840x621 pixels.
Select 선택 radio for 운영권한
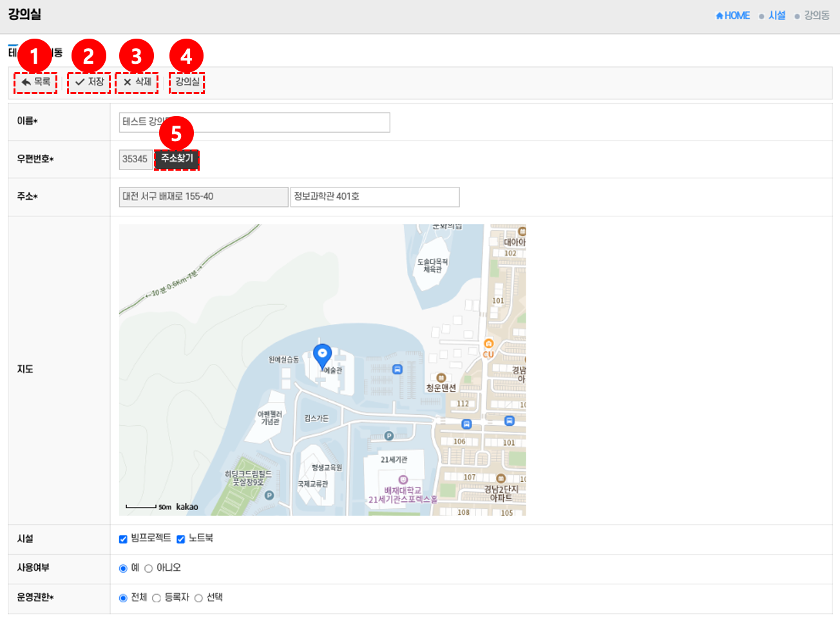[x=198, y=598]
